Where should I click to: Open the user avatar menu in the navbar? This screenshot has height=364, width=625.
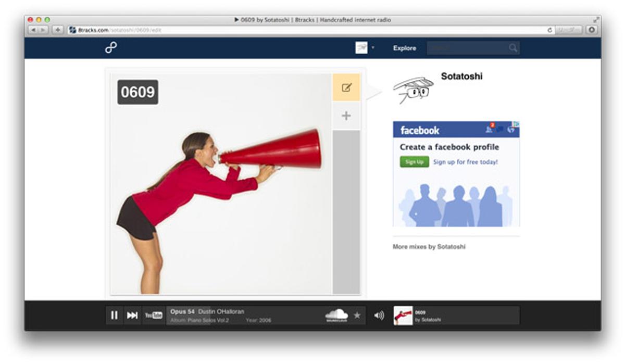point(364,48)
